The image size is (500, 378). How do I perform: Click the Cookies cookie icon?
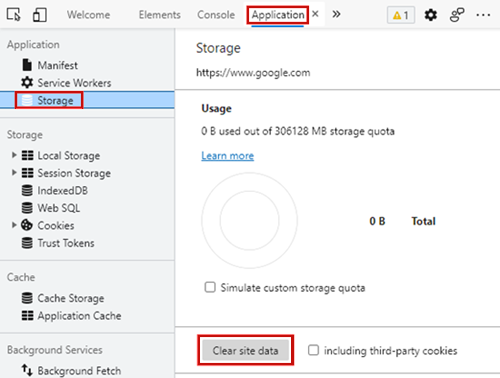point(27,225)
